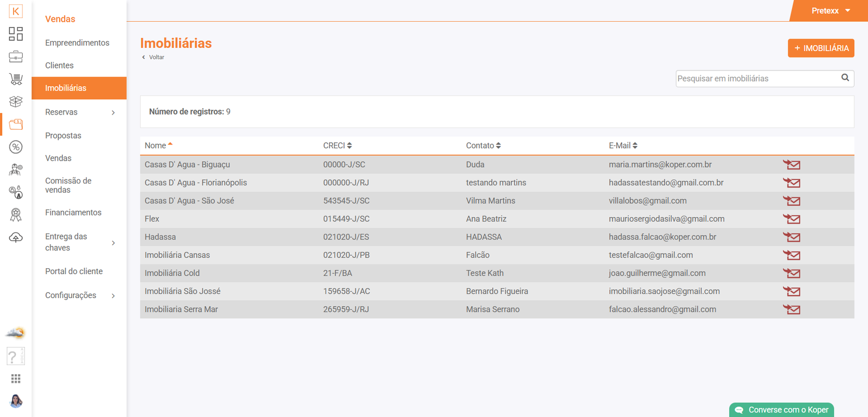Click the user avatar photo

(16, 401)
